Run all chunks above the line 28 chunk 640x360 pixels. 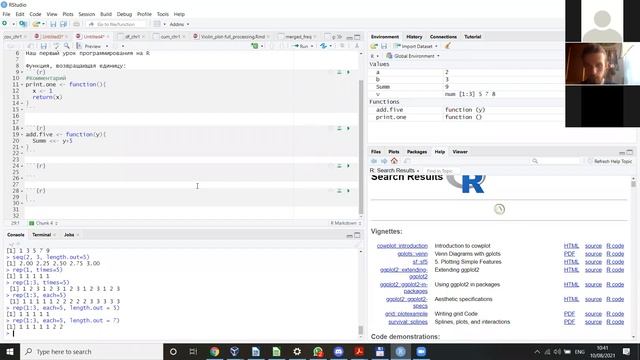click(339, 191)
